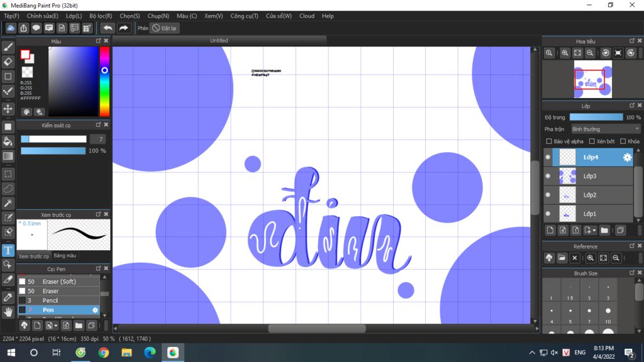Enable Bảo vệ alpha checkbox
Image resolution: width=644 pixels, height=362 pixels.
pos(548,141)
